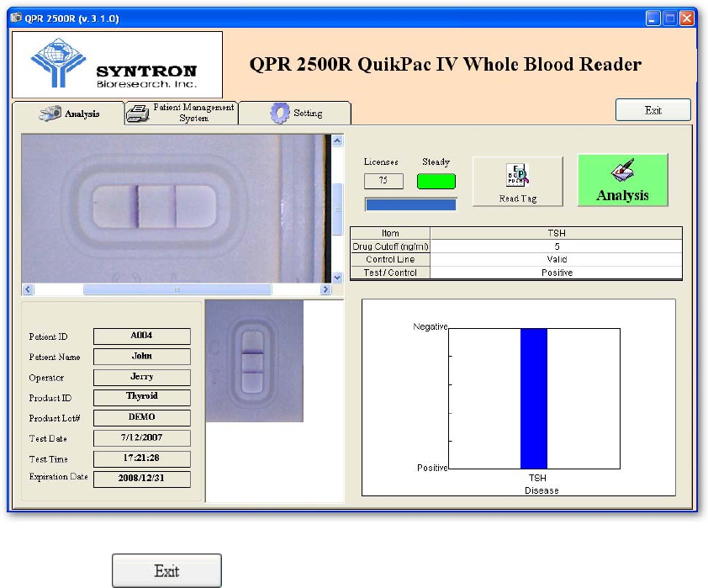Click the Test/Control value Positive
This screenshot has width=708, height=588.
557,273
